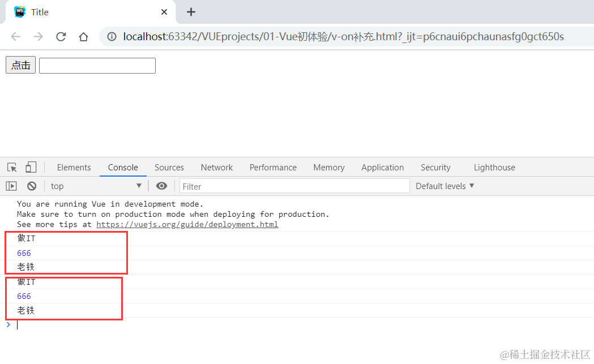Switch to the Console tab

tap(123, 168)
